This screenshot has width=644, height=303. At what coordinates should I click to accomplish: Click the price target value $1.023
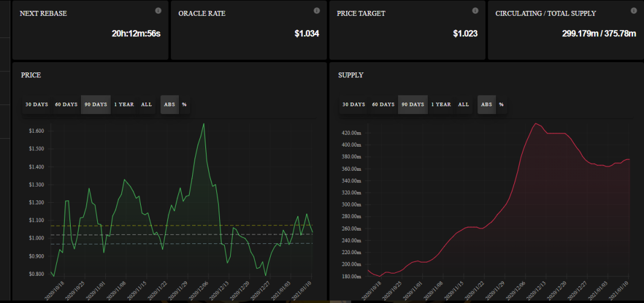[x=465, y=34]
